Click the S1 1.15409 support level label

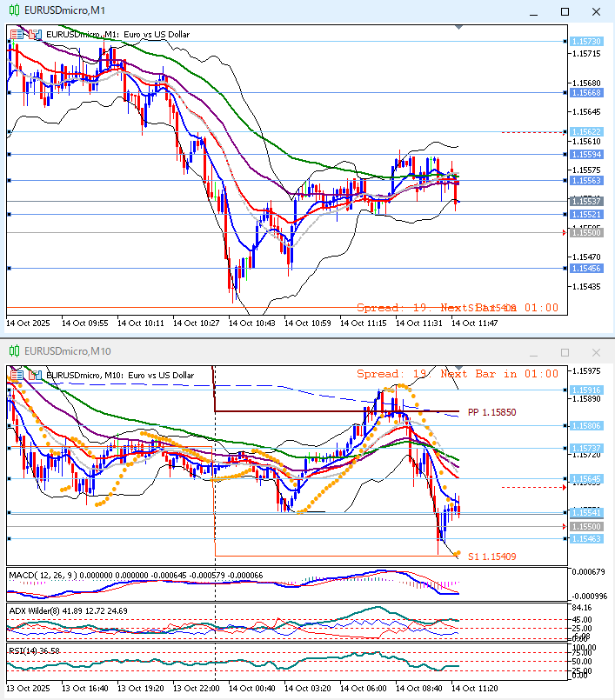(x=491, y=556)
